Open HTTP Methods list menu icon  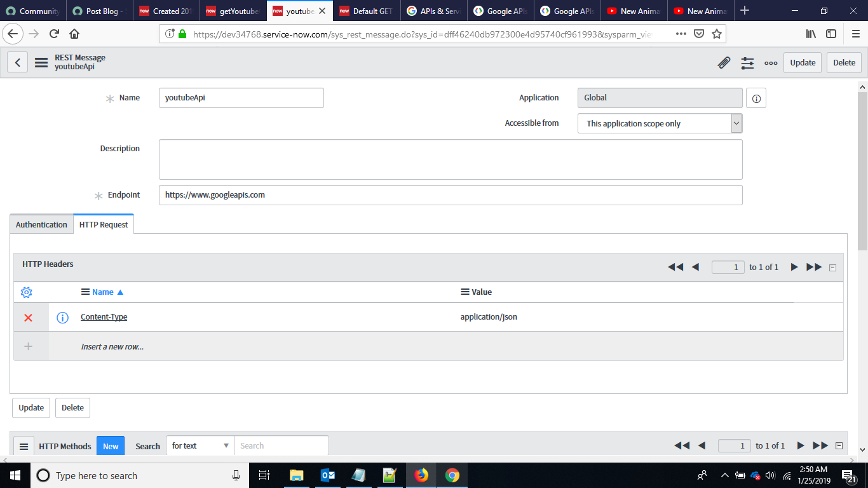coord(24,446)
